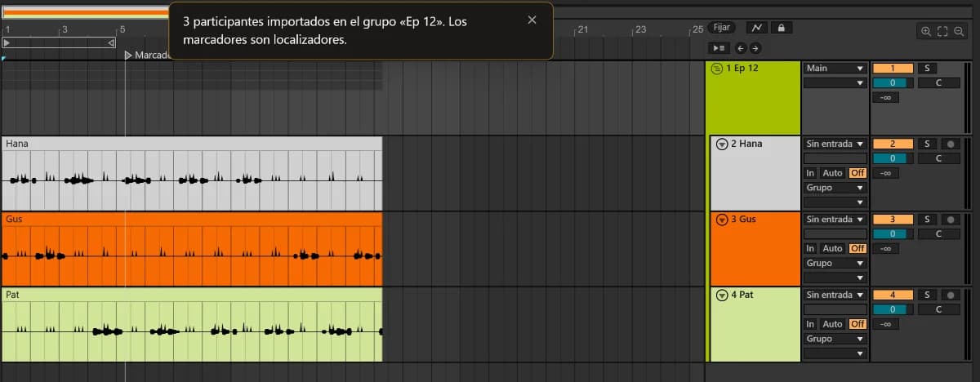Set Pat monitoring to Auto
The image size is (980, 382).
coord(832,324)
